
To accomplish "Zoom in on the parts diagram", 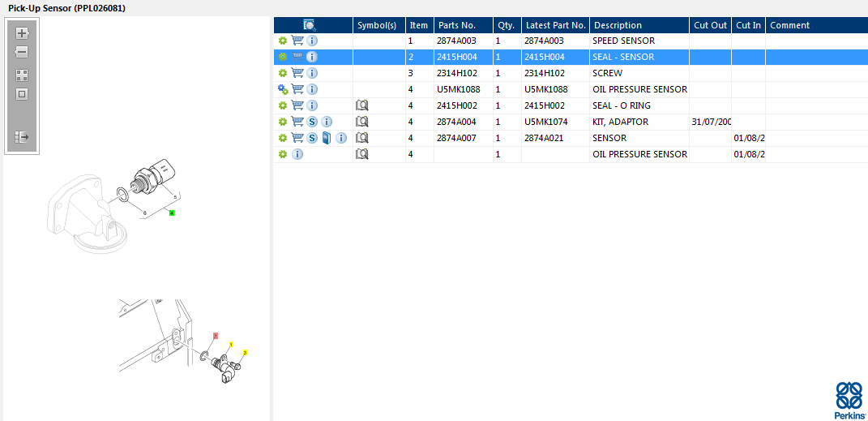I will point(22,33).
